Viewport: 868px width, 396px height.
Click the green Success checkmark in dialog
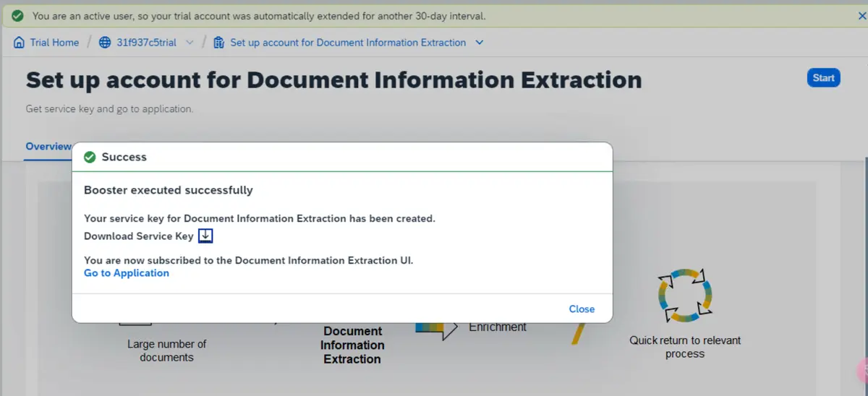[x=90, y=157]
